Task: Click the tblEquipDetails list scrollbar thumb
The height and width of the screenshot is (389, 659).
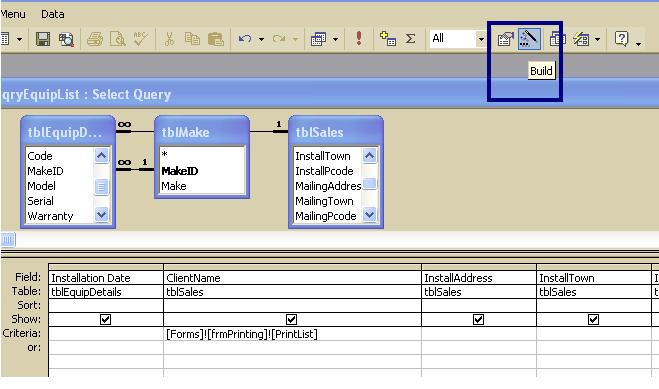Action: coord(101,187)
